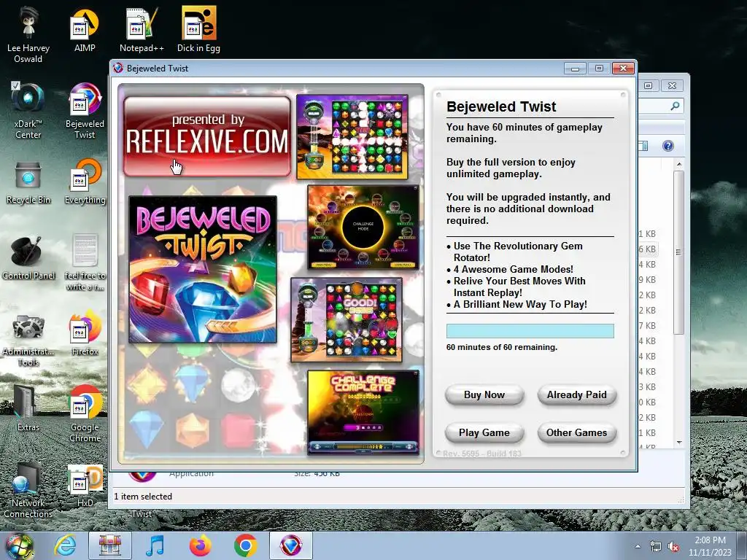Click the taskbar clock showing 2:08 PM

click(710, 546)
